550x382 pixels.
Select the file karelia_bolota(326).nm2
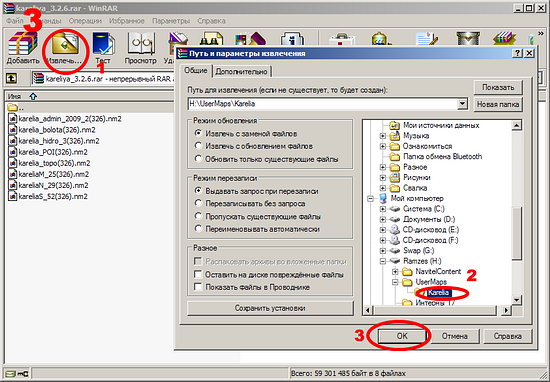point(52,130)
